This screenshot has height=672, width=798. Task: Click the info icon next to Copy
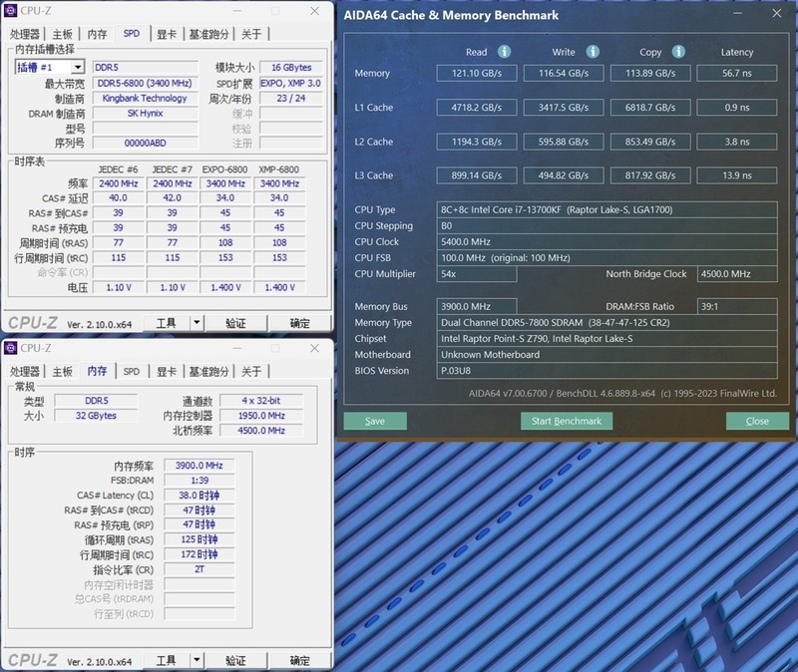pos(678,52)
